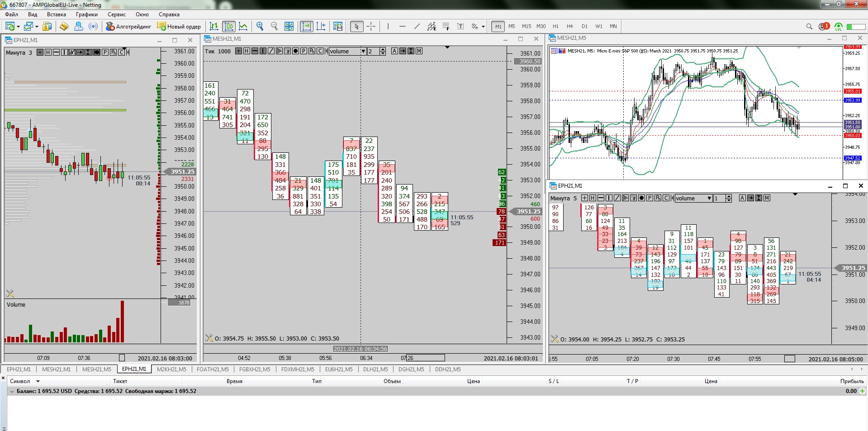Click the A button in MESH21,M1 panel
The height and width of the screenshot is (431, 868).
[x=394, y=51]
